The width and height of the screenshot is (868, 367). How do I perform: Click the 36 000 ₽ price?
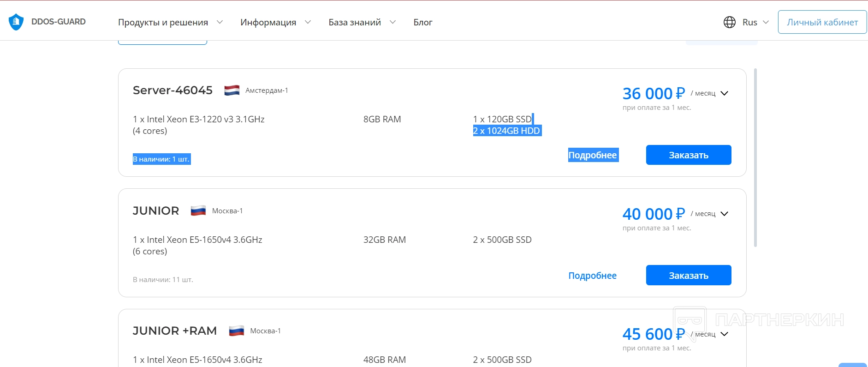click(654, 93)
